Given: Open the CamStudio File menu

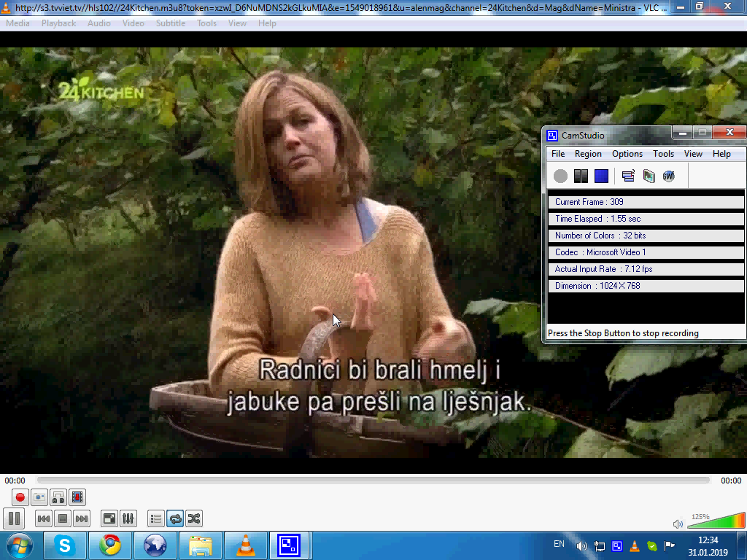Looking at the screenshot, I should (558, 154).
